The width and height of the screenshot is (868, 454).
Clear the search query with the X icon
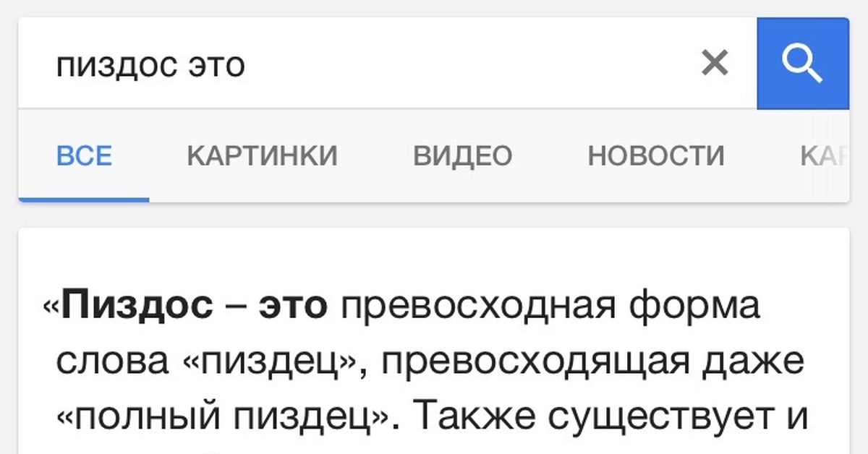point(715,64)
